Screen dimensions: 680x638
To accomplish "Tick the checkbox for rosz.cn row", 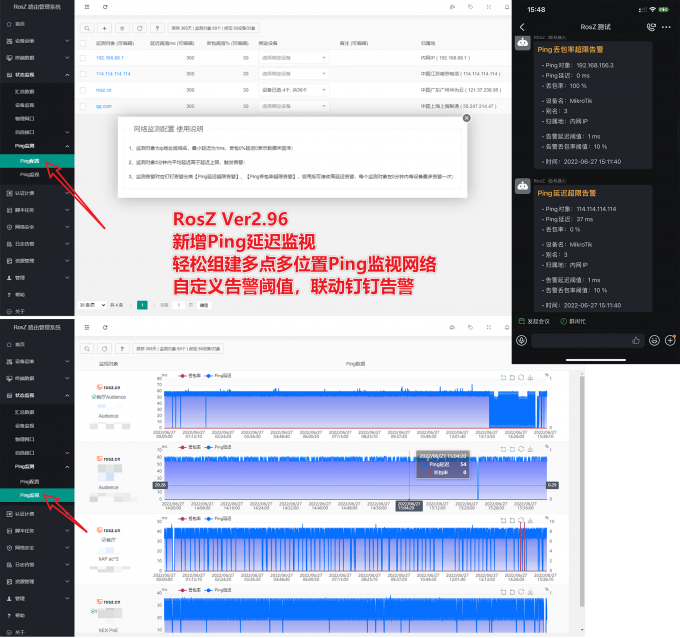I will tap(83, 90).
